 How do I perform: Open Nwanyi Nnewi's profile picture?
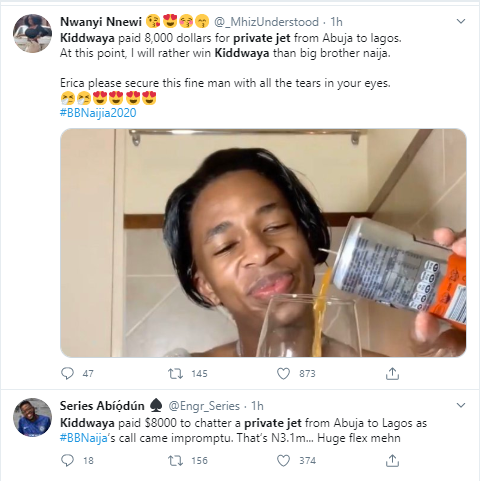(x=32, y=33)
